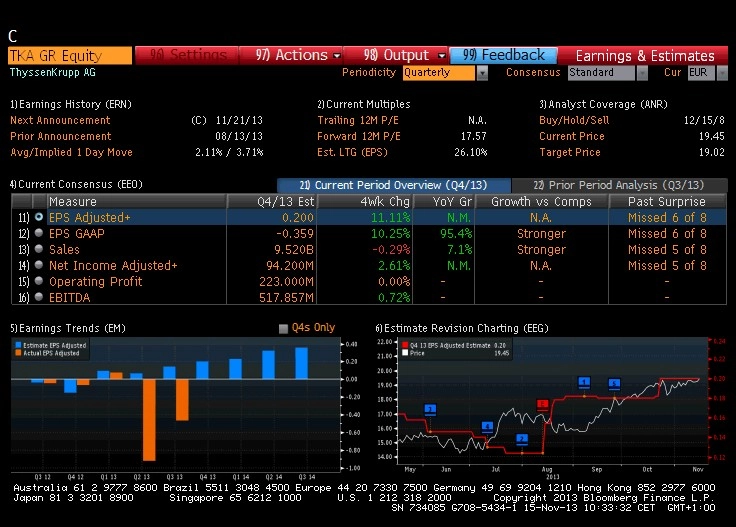Viewport: 736px width, 527px height.
Task: Click the blue Estimate EPS Adjusted legend swatch
Action: point(18,345)
